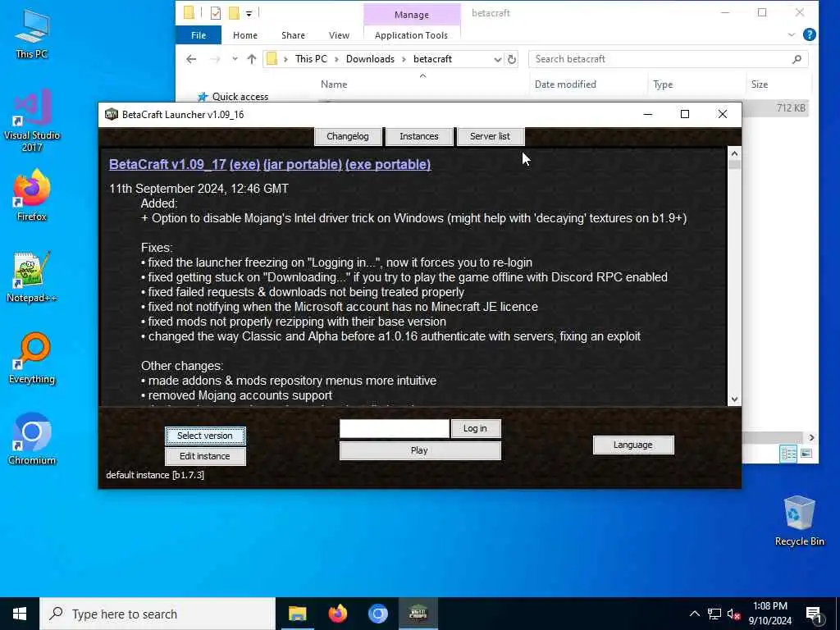Open Explorer Home ribbon tab

click(x=244, y=35)
